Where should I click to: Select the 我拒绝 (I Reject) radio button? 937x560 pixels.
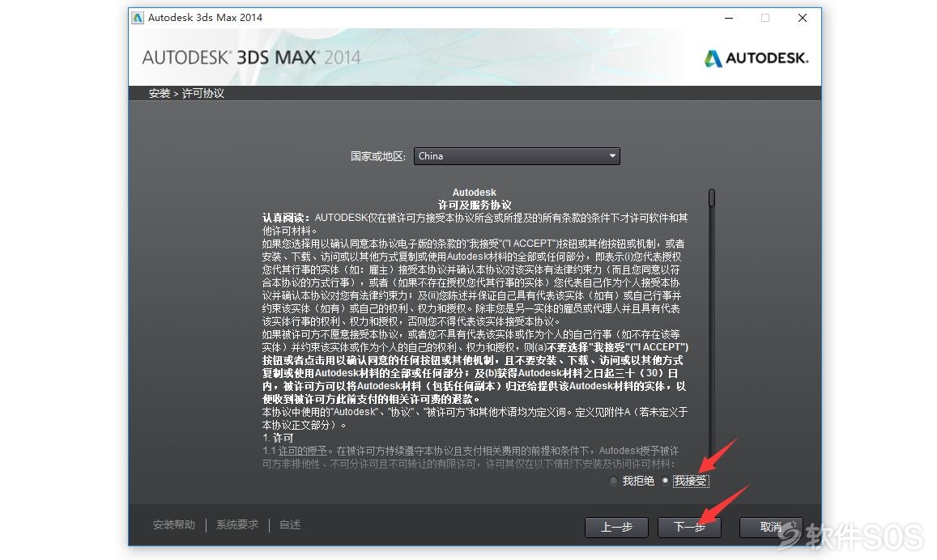coord(613,481)
